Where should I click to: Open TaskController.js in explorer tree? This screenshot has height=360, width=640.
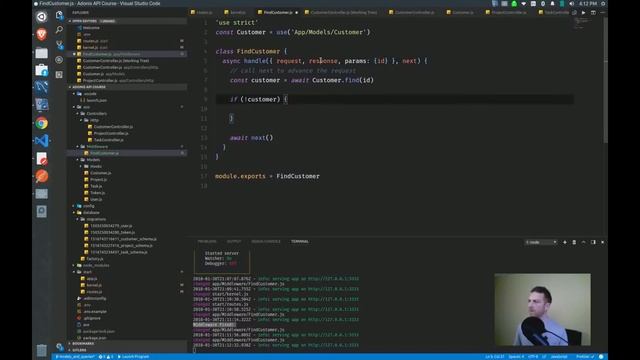[109, 140]
